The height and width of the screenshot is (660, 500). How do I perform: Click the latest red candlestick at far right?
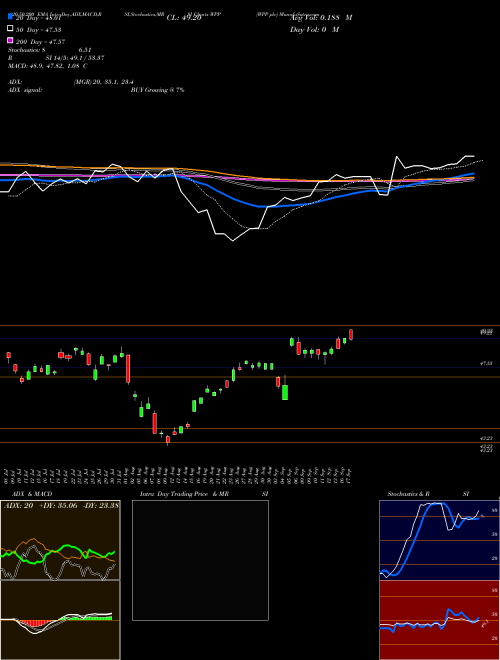(351, 335)
